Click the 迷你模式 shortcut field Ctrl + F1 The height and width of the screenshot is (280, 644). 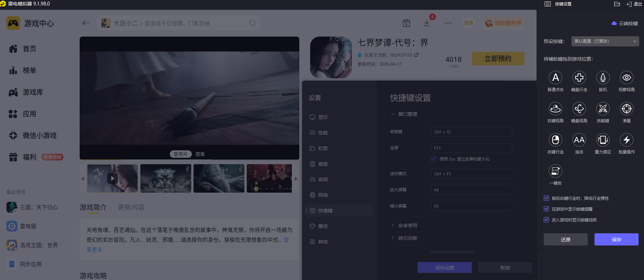click(471, 174)
